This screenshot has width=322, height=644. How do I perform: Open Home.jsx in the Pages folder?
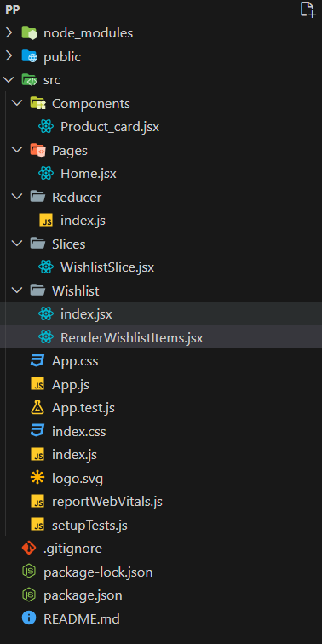click(89, 174)
